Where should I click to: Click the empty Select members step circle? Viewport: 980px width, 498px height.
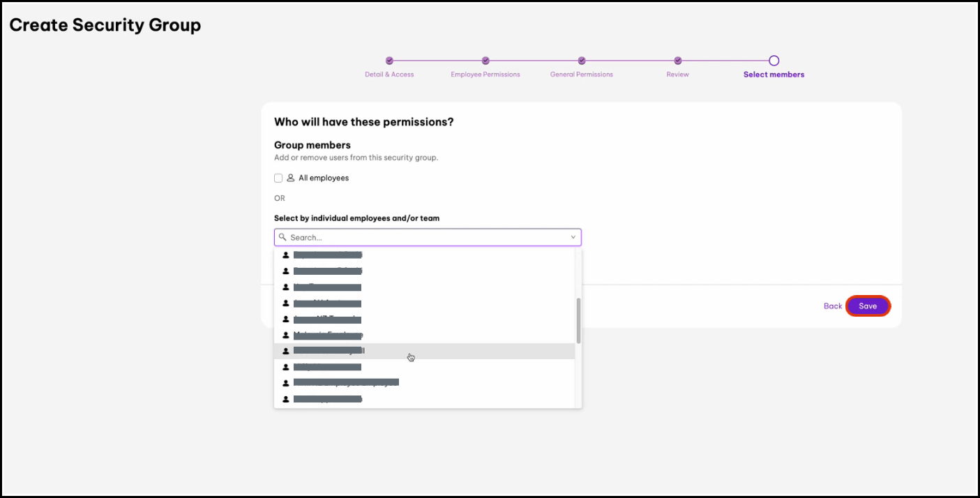point(774,61)
